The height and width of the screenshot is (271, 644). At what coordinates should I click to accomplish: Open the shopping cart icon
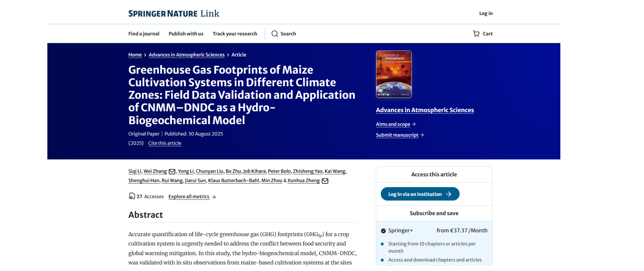click(x=476, y=34)
